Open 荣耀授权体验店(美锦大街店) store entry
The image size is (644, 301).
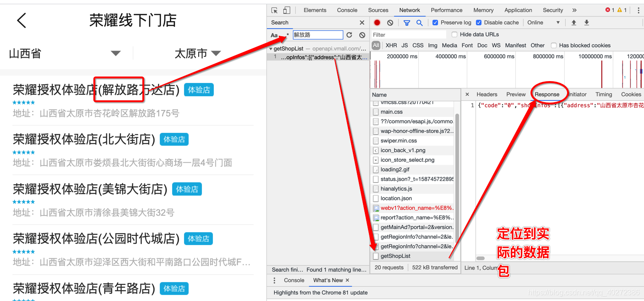(x=133, y=200)
